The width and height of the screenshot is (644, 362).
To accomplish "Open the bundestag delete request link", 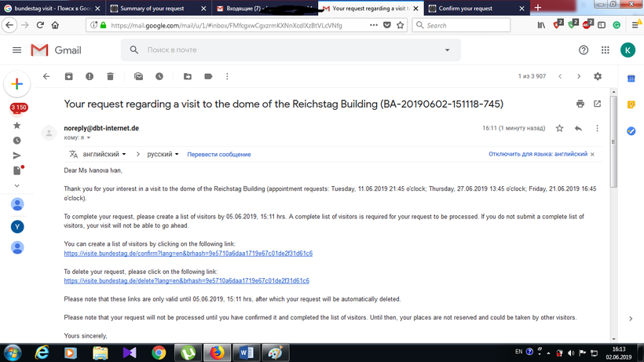I will pos(186,281).
